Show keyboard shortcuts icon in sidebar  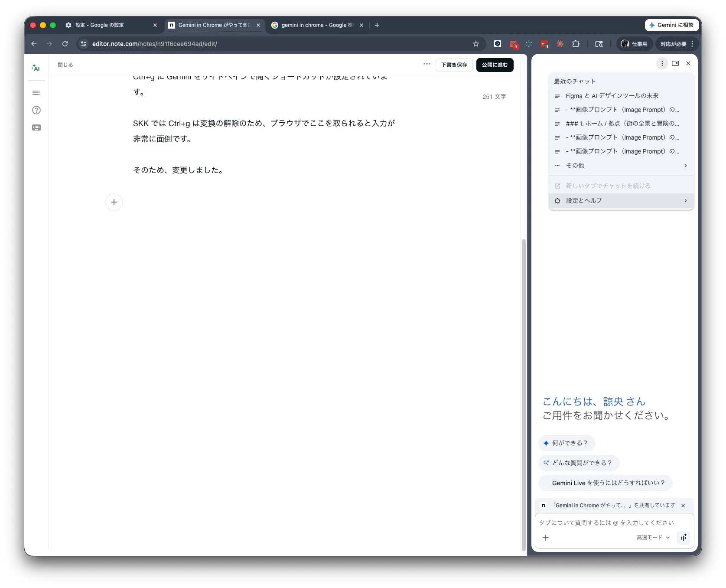[36, 127]
